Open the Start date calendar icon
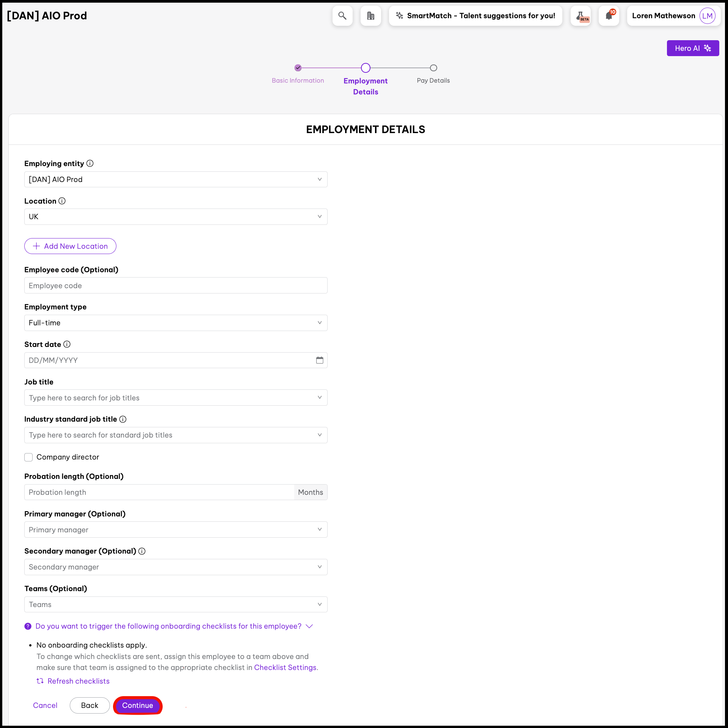 pyautogui.click(x=320, y=360)
